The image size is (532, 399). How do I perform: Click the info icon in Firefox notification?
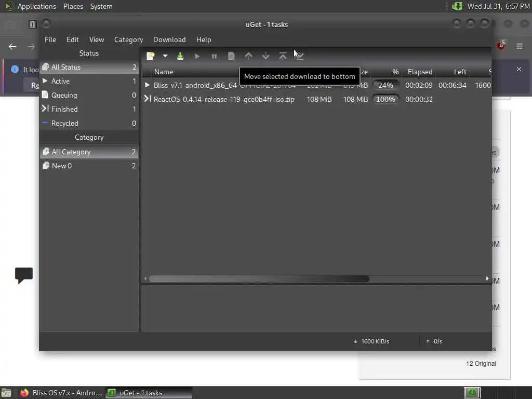coord(15,69)
